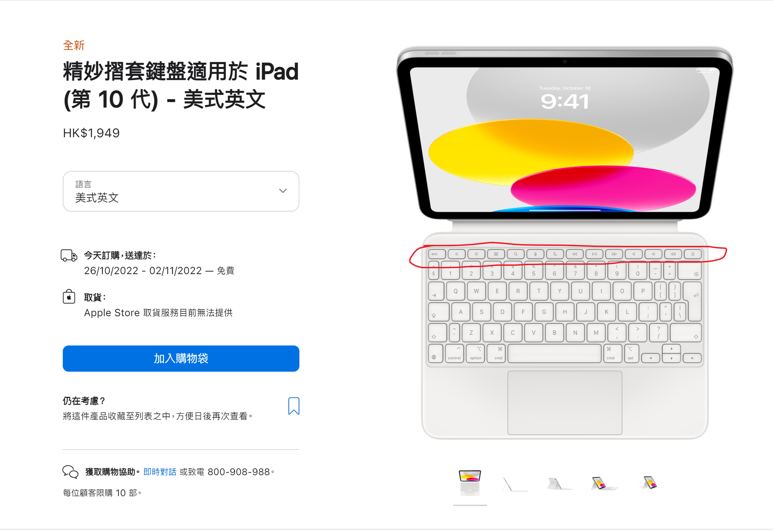Click the esc key on keyboard image
This screenshot has width=773, height=532.
coord(437,254)
